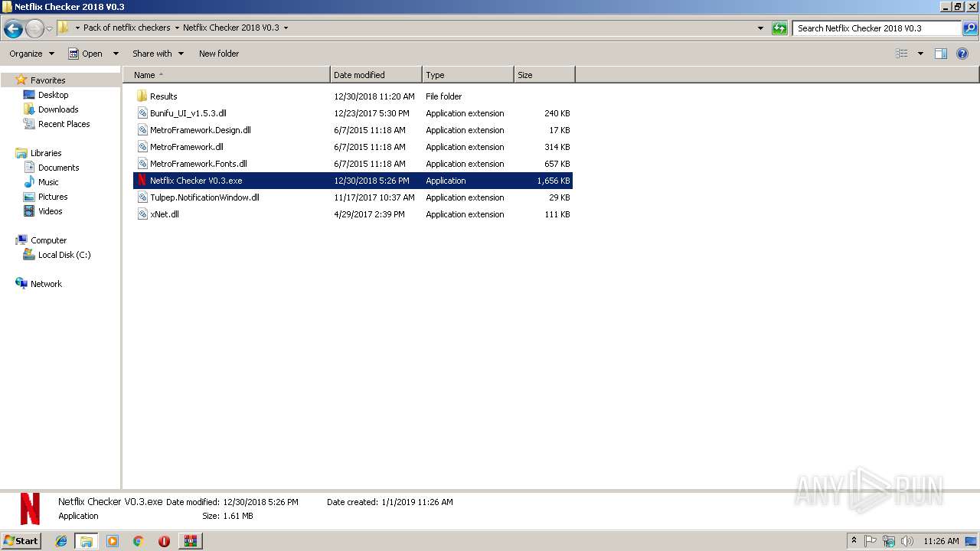Open the Share with menu
Image resolution: width=980 pixels, height=551 pixels.
pos(158,54)
